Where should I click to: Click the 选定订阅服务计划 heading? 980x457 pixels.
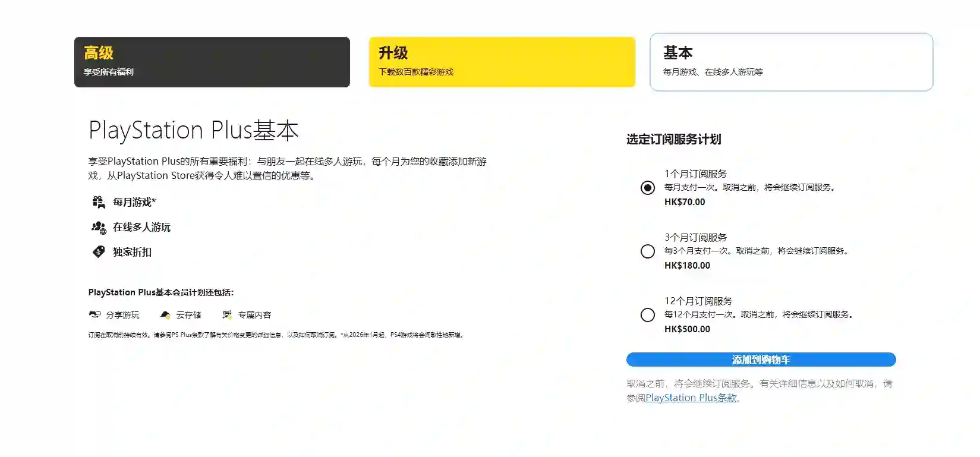(x=674, y=139)
